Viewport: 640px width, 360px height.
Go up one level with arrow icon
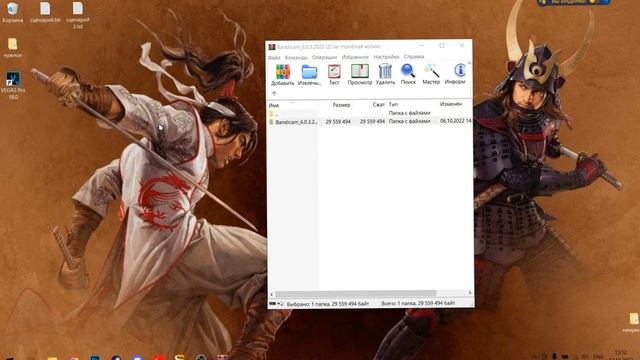pyautogui.click(x=274, y=93)
